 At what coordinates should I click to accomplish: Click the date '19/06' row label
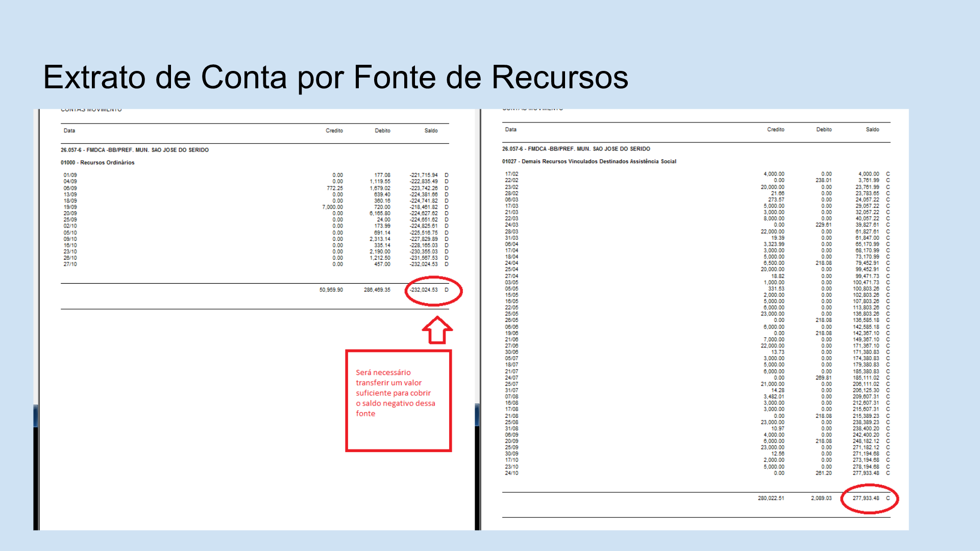click(x=511, y=333)
